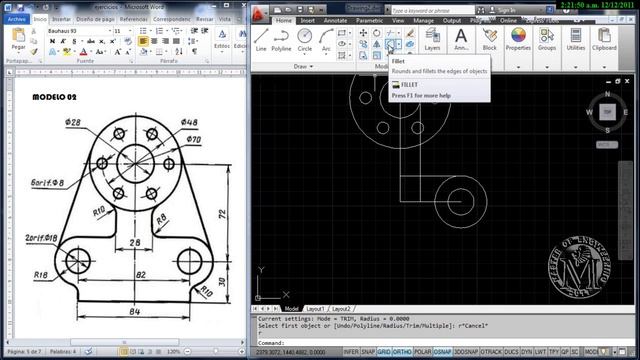This screenshot has width=640, height=360.
Task: Click the Archivo button in Word
Action: pyautogui.click(x=16, y=19)
